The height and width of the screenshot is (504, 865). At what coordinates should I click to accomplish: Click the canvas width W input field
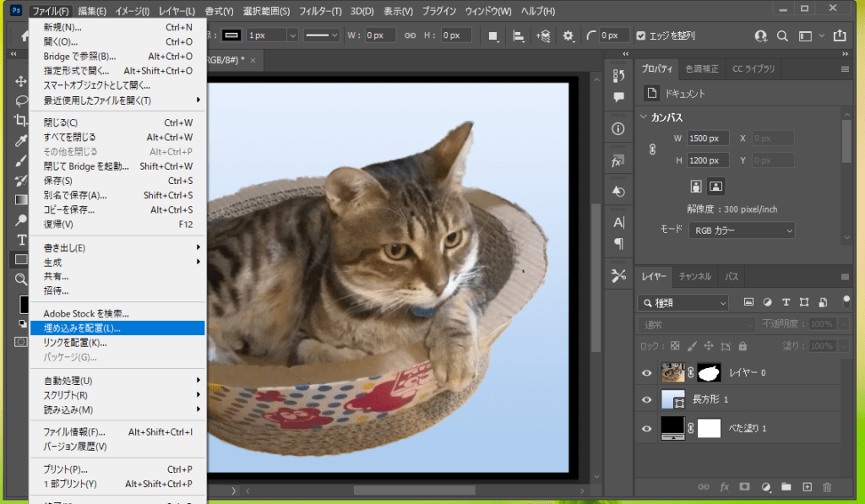pos(707,138)
